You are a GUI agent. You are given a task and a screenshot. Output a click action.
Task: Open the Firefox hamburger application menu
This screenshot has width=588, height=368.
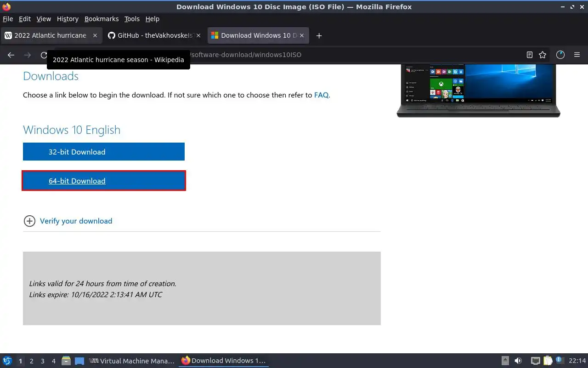click(x=577, y=55)
